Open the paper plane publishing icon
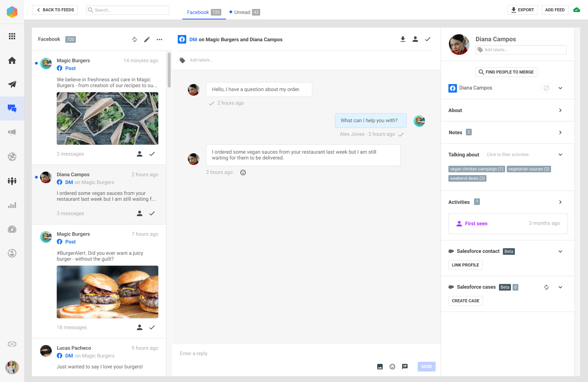Viewport: 588px width, 382px height. 12,84
